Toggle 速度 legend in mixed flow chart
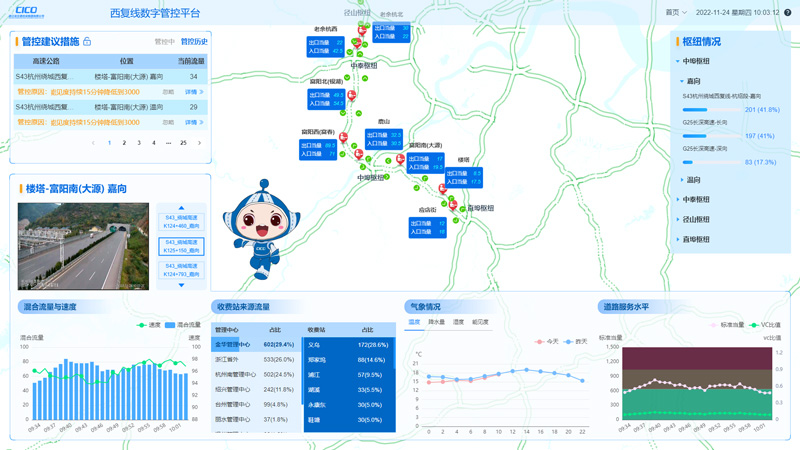The height and width of the screenshot is (450, 800). tap(149, 325)
